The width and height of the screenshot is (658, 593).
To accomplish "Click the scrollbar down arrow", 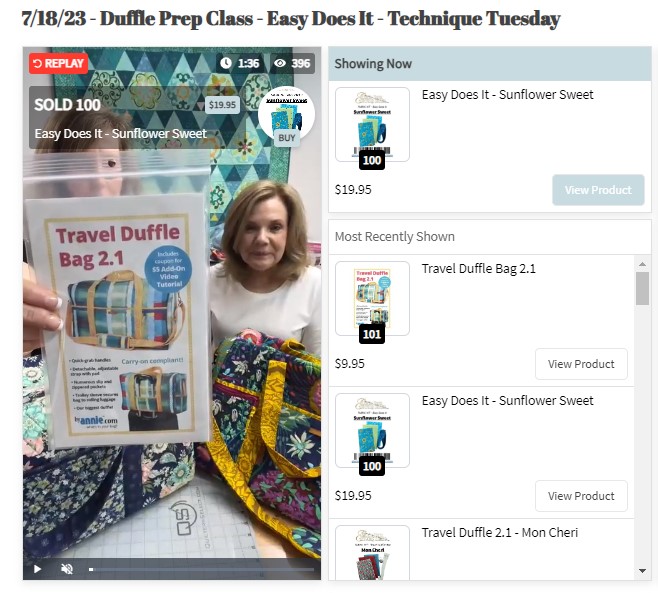I will click(x=642, y=571).
